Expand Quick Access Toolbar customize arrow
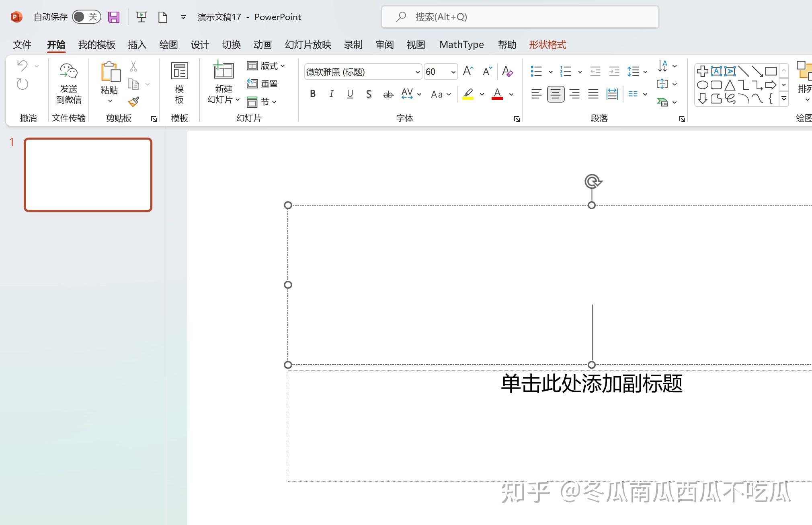This screenshot has height=525, width=812. (183, 17)
